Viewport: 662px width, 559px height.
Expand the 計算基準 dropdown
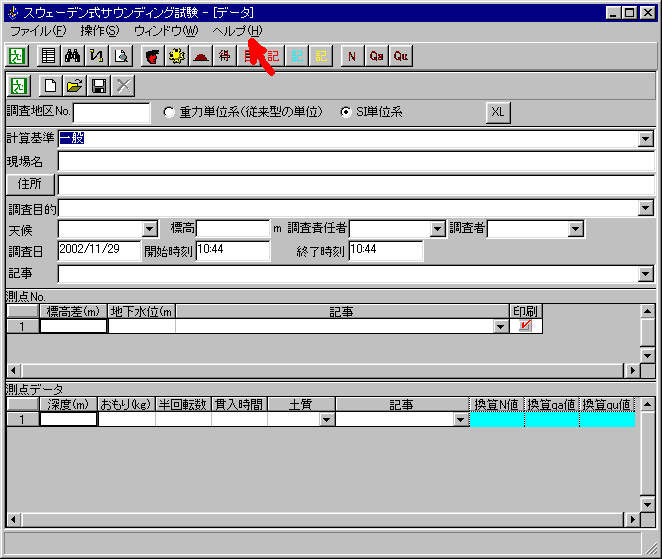click(x=646, y=138)
